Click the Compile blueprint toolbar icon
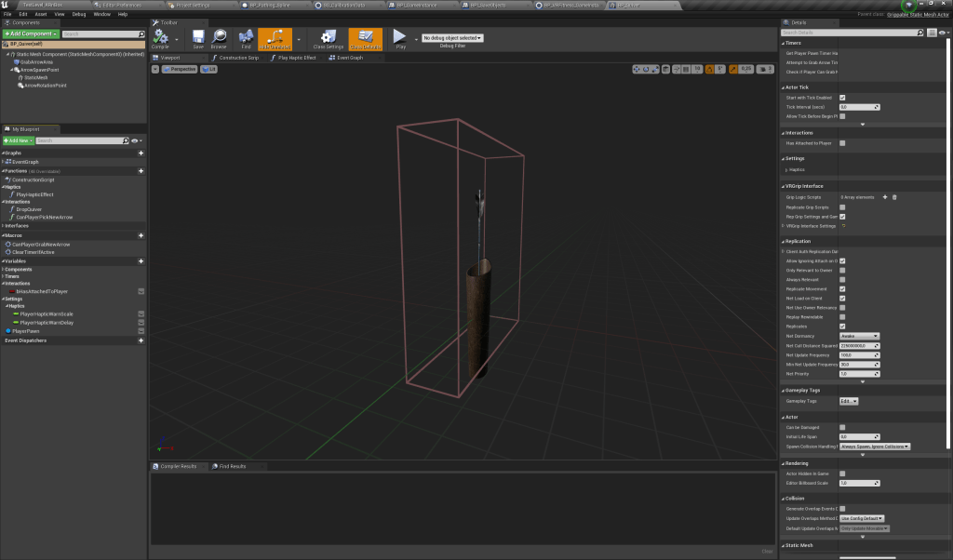Viewport: 953px width, 560px height. [161, 37]
